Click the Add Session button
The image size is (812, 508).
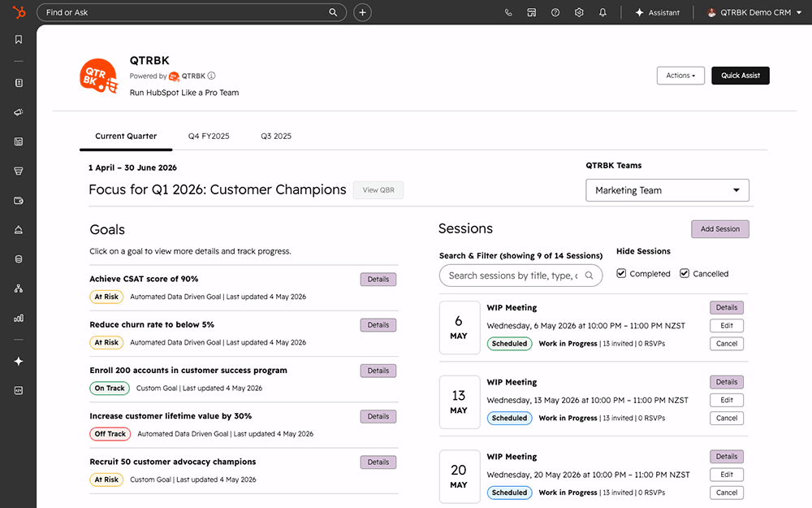tap(719, 229)
